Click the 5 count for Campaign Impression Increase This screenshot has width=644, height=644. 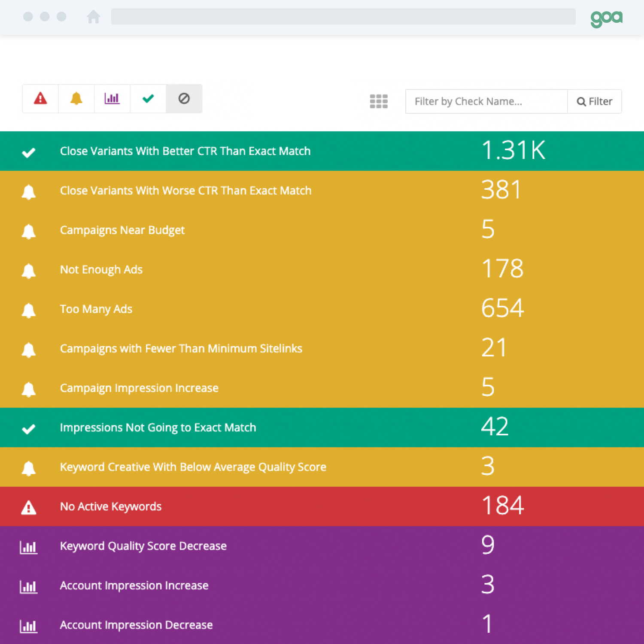[488, 387]
